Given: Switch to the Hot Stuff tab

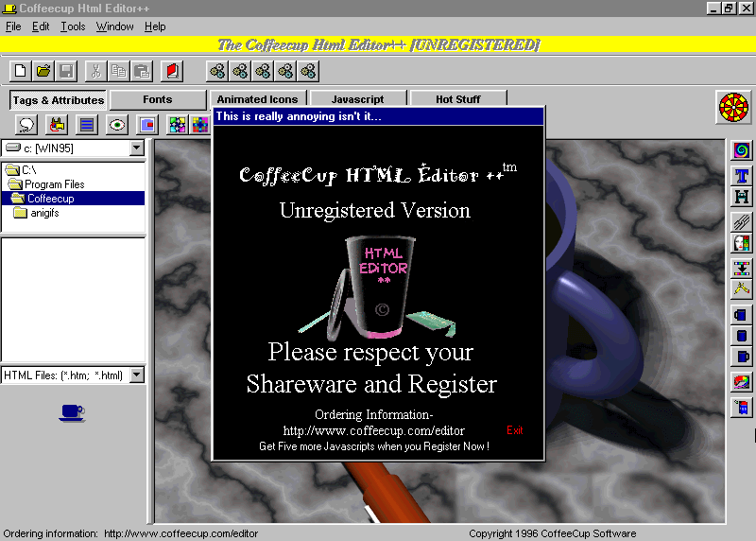Looking at the screenshot, I should pyautogui.click(x=458, y=98).
